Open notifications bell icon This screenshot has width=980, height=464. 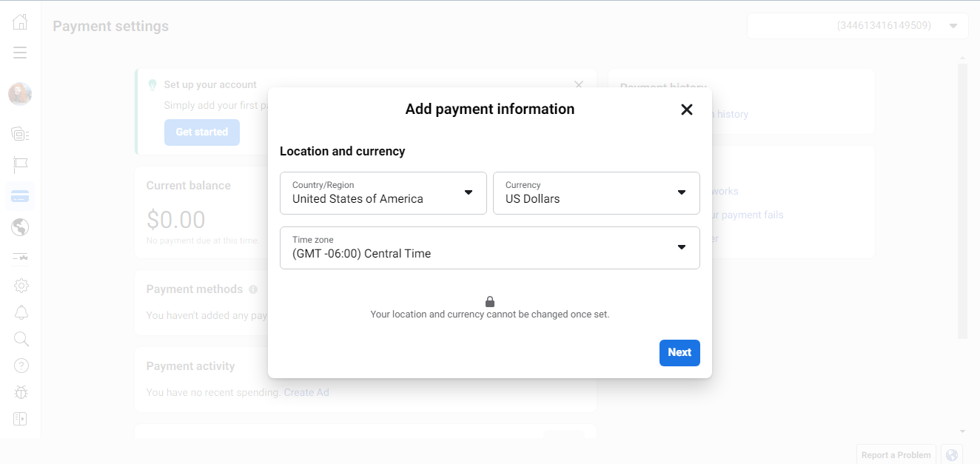point(21,312)
